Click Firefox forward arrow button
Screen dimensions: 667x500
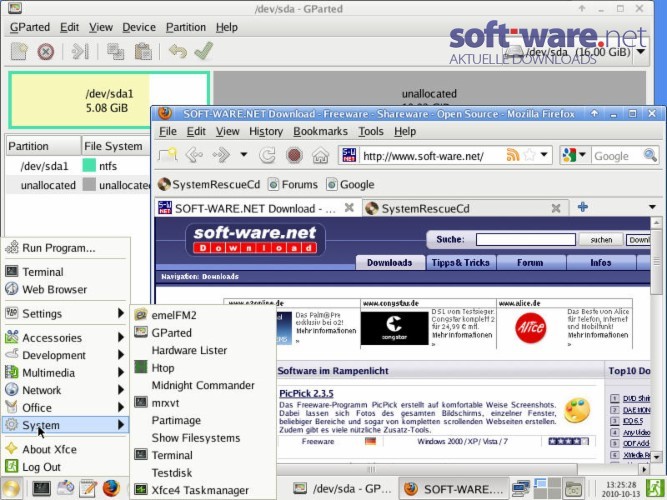tap(221, 155)
